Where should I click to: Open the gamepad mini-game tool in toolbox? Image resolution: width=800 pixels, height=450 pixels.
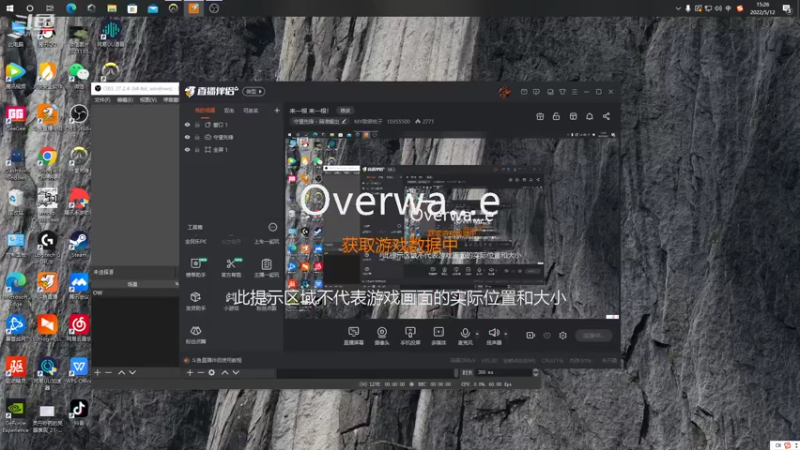point(231,297)
